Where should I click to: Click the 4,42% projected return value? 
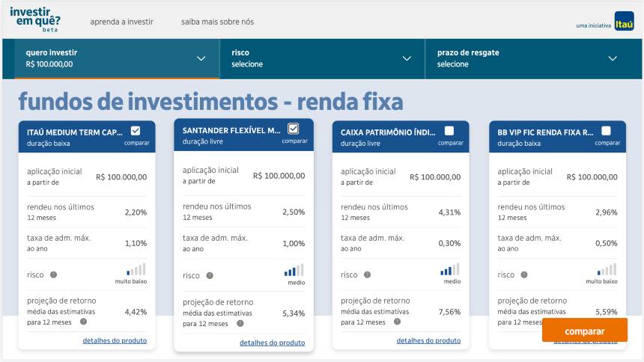click(136, 312)
